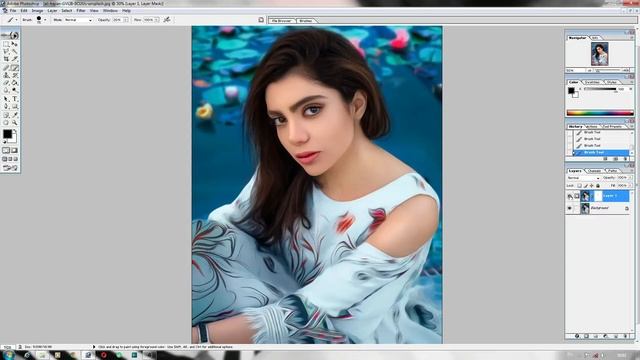Screen dimensions: 640x360
Task: Select the Healing Brush tool
Action: [6, 68]
